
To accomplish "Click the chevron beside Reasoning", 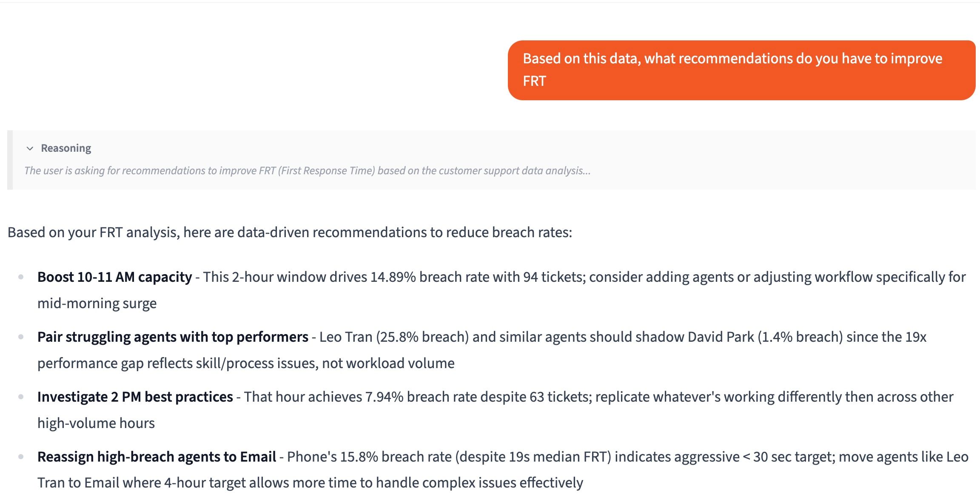I will point(29,148).
